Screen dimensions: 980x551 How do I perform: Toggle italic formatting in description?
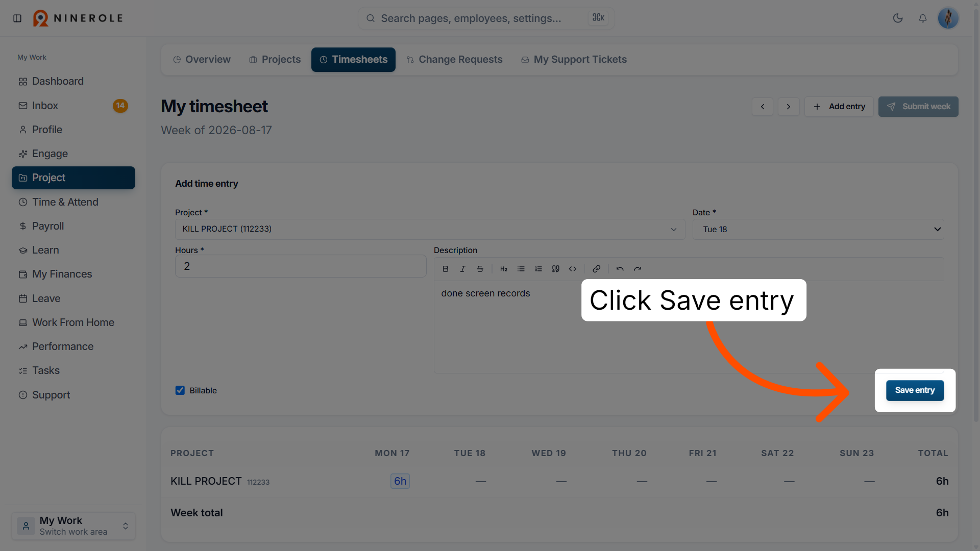coord(462,269)
